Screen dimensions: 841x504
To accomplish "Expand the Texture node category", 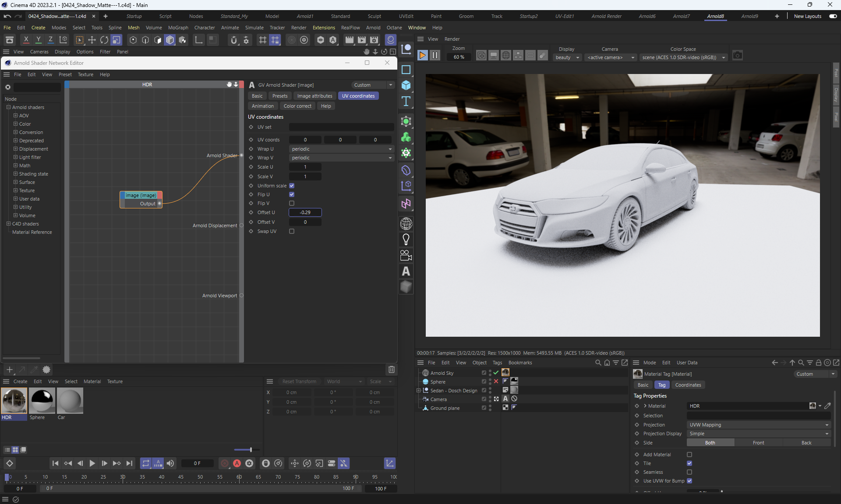I will pos(16,190).
